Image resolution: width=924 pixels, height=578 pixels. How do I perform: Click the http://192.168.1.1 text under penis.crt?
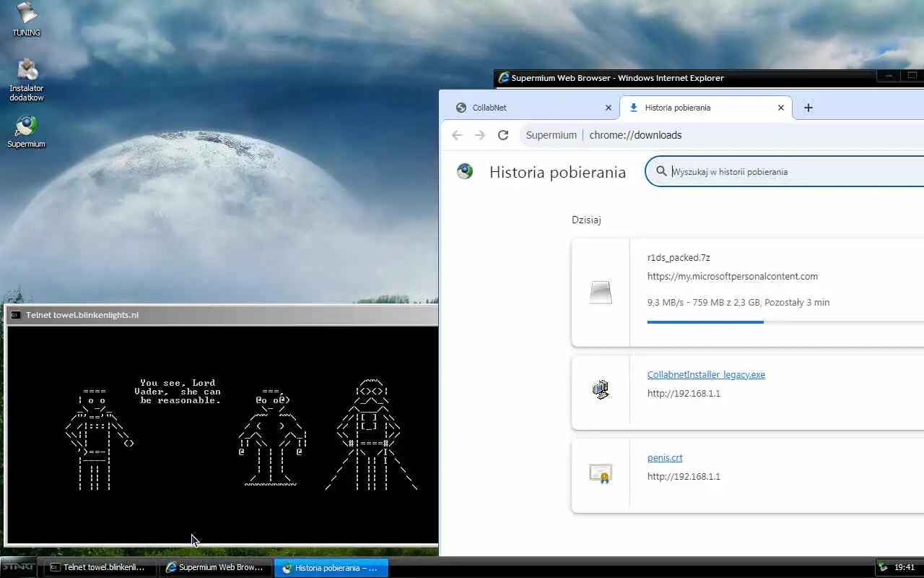684,477
